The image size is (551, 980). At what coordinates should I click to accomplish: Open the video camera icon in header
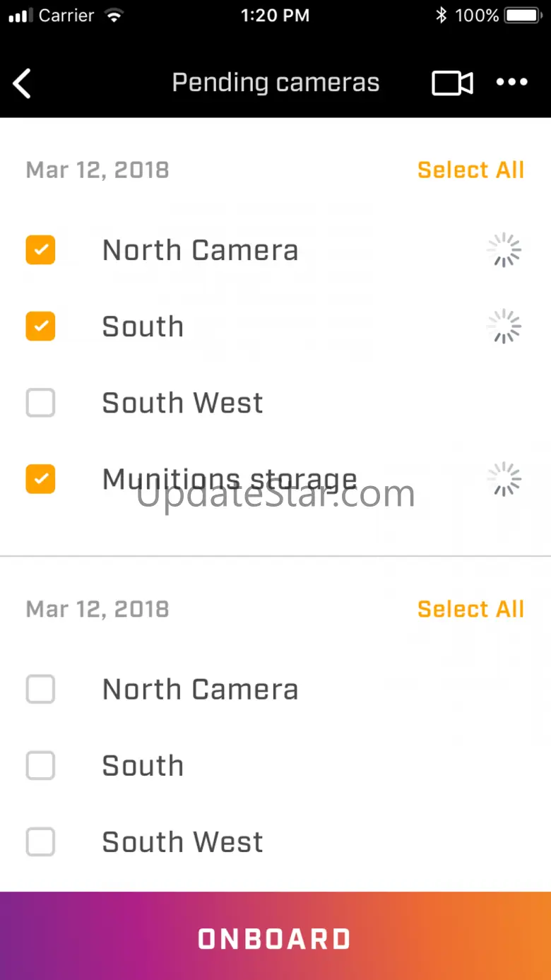(452, 83)
